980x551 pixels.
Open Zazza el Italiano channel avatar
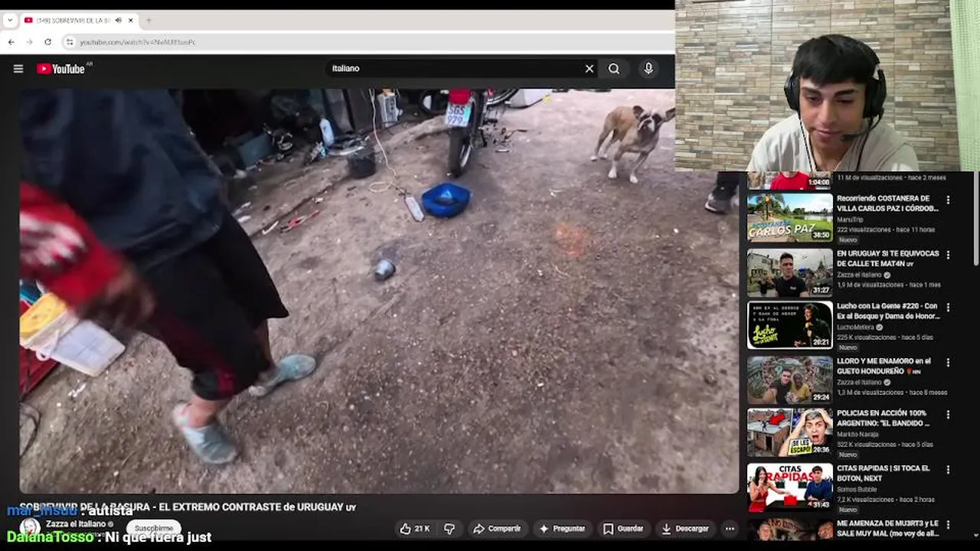pos(30,528)
